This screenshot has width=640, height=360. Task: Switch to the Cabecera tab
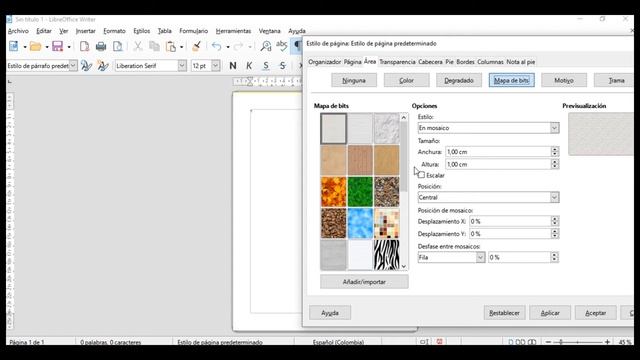point(430,62)
